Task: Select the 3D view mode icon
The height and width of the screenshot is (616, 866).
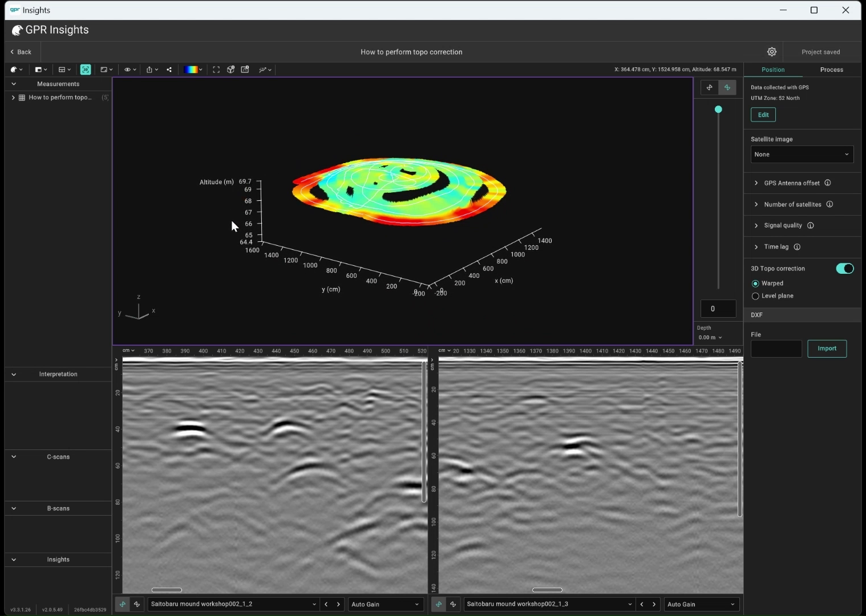Action: [x=85, y=69]
